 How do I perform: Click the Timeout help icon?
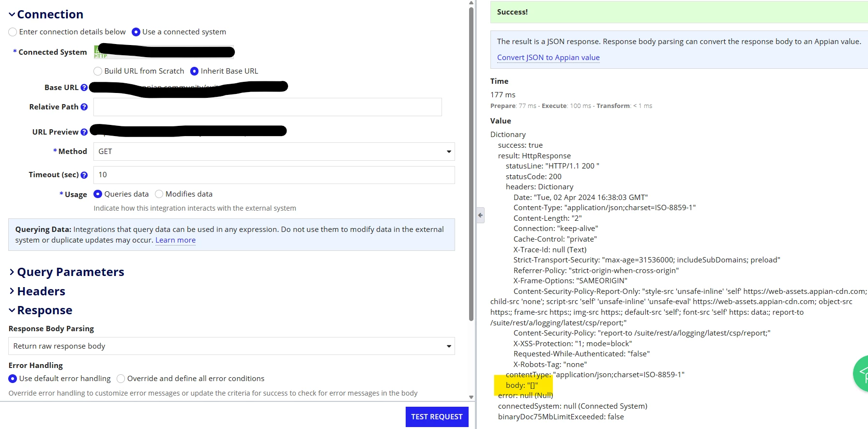click(x=84, y=175)
